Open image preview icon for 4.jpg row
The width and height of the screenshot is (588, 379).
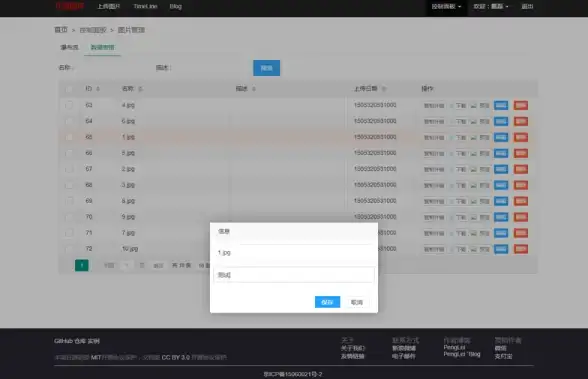[x=474, y=106]
